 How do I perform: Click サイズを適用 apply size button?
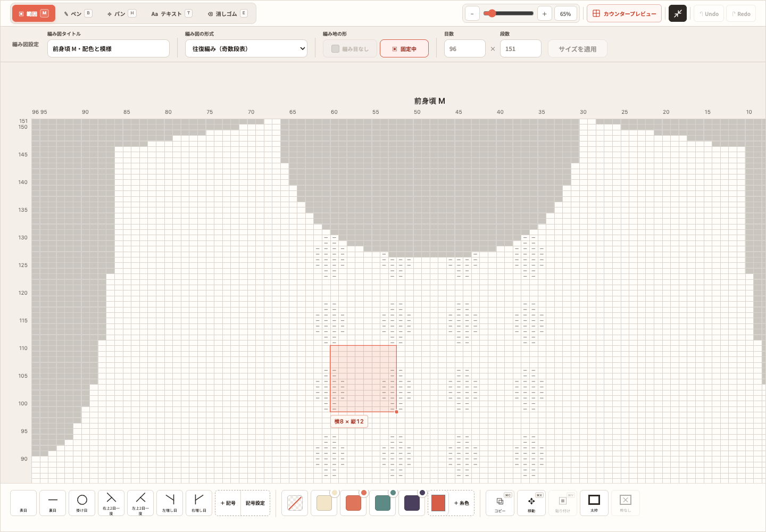(578, 48)
